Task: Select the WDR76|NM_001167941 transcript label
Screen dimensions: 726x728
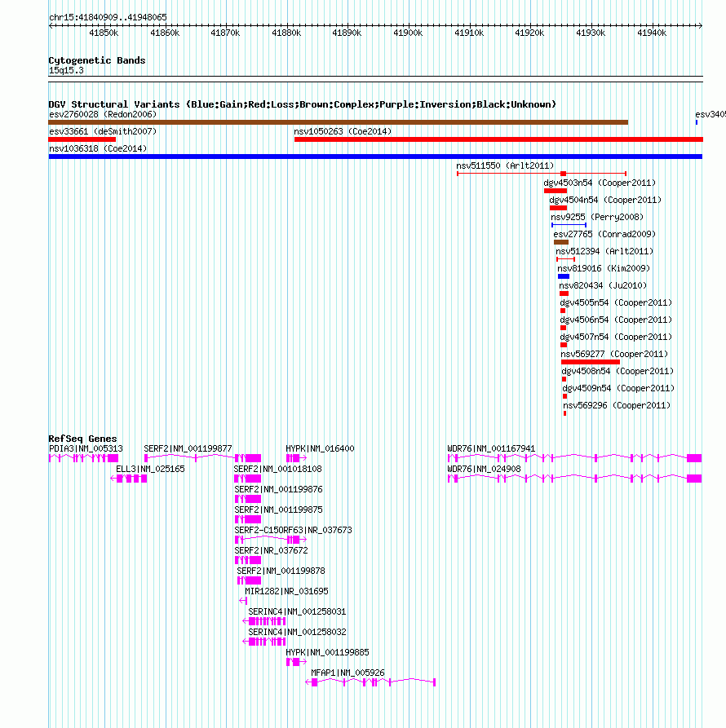Action: (x=491, y=448)
